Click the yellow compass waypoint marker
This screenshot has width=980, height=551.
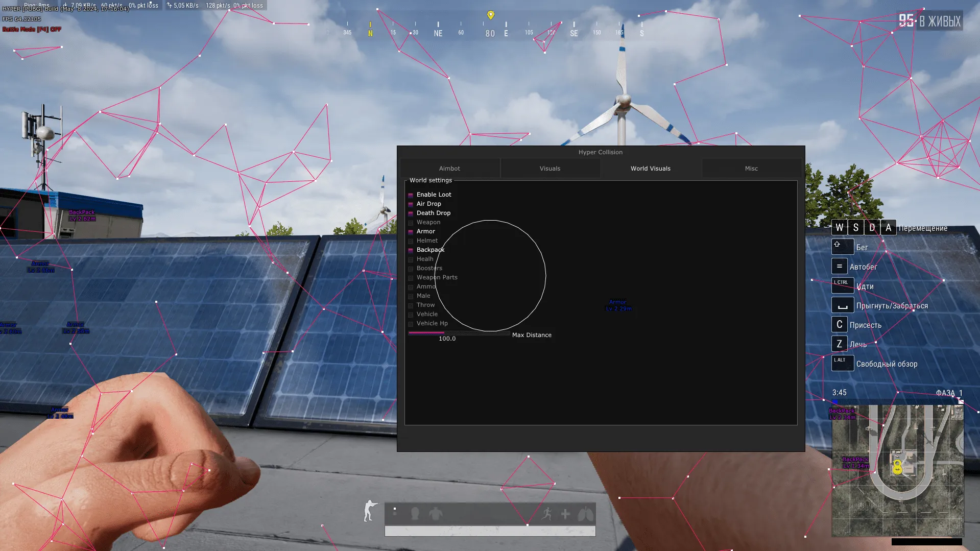[490, 15]
